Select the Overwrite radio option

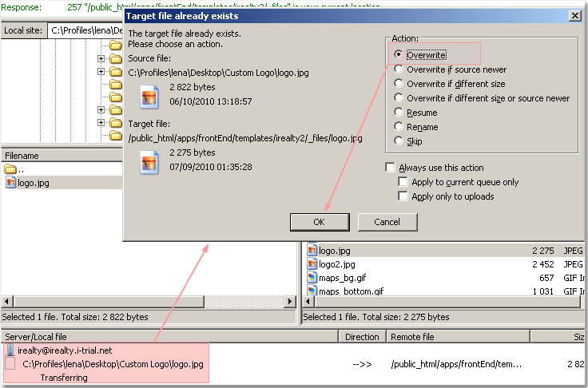398,55
